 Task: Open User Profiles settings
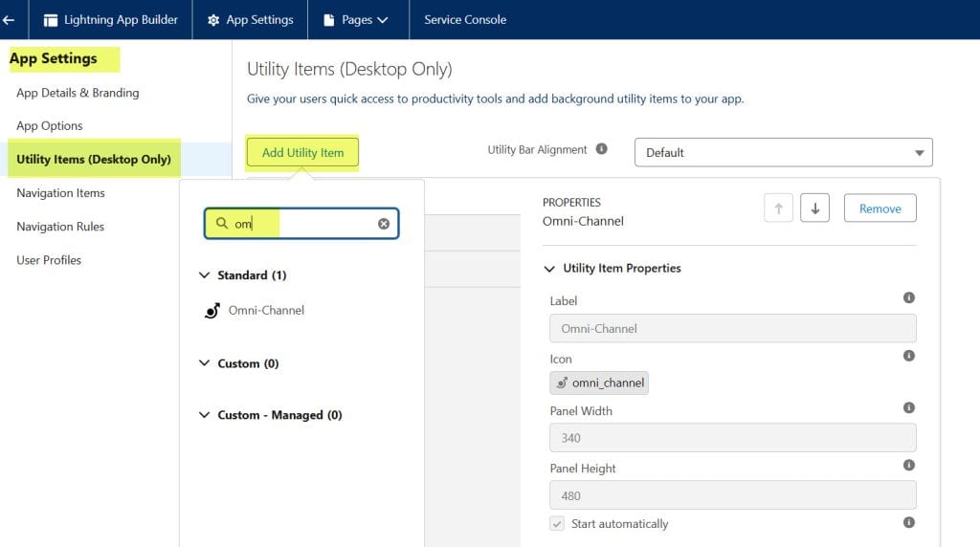point(49,260)
